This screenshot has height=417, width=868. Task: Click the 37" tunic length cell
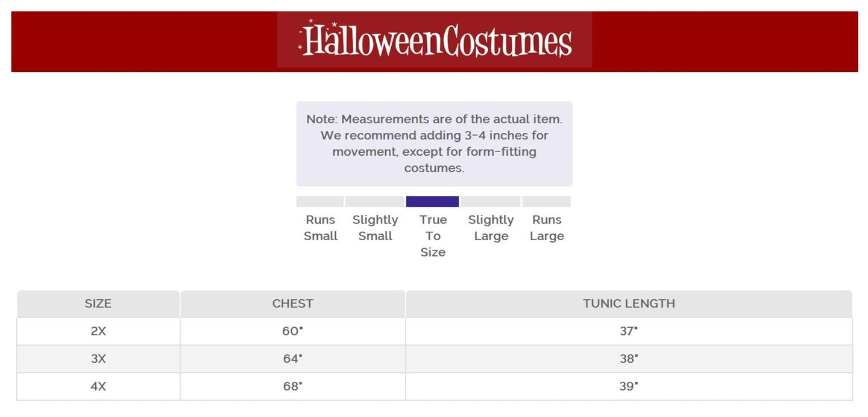(x=629, y=331)
